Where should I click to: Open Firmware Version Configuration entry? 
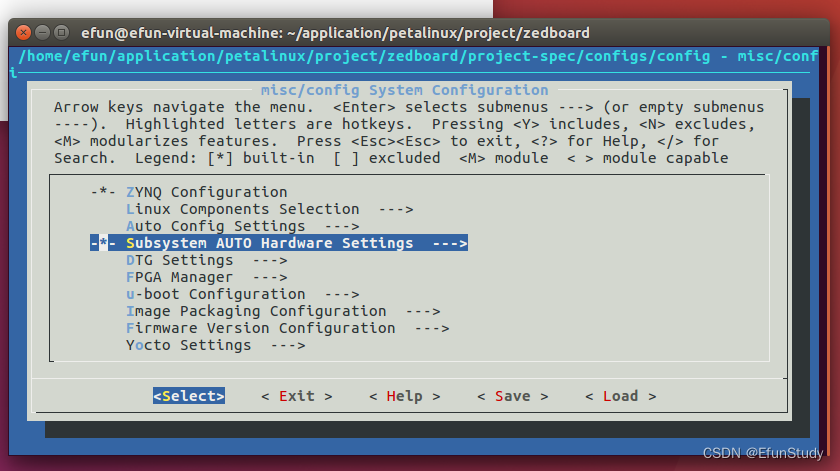(x=288, y=328)
